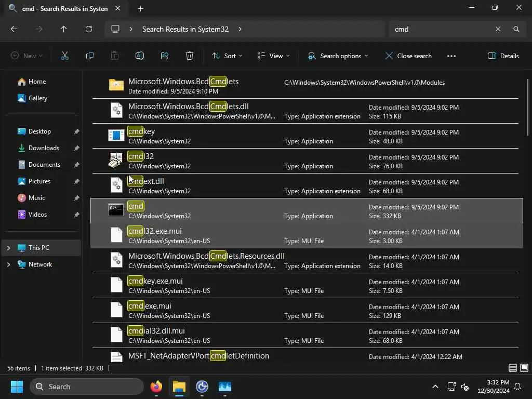Open Pictures from quick access
Image resolution: width=532 pixels, height=399 pixels.
tap(39, 181)
